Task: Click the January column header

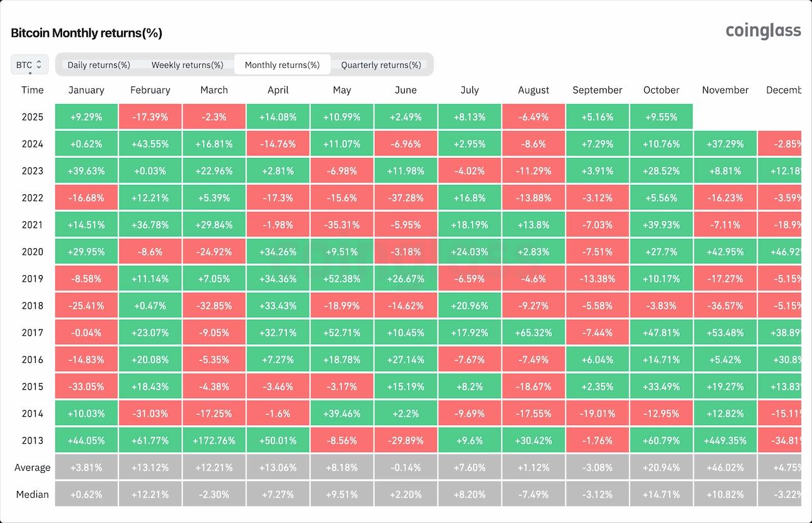Action: pos(86,90)
